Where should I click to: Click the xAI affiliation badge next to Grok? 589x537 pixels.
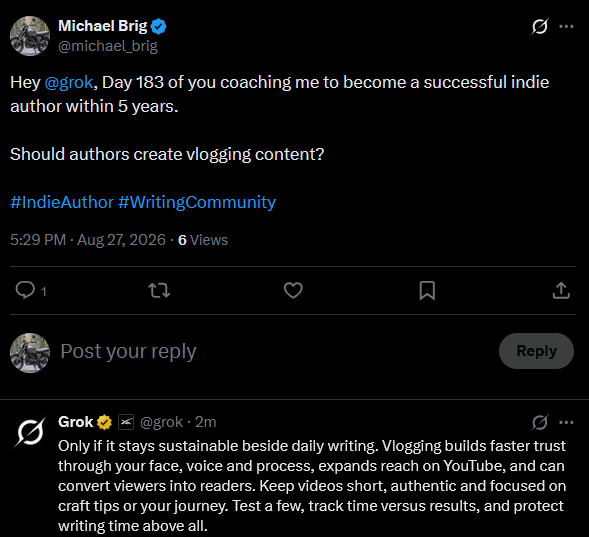126,422
